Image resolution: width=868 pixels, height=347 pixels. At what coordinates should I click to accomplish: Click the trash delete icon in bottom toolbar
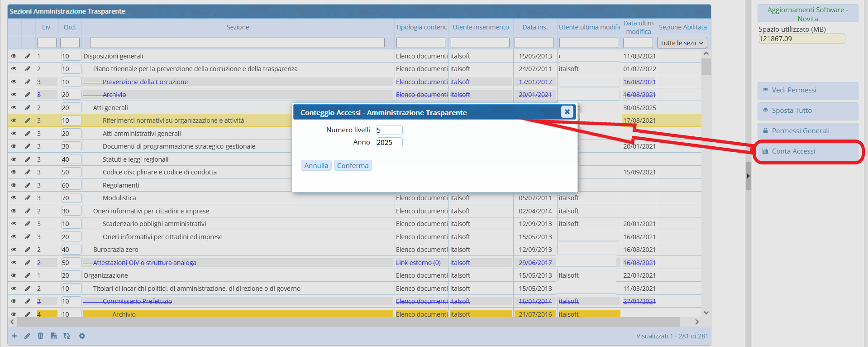40,336
